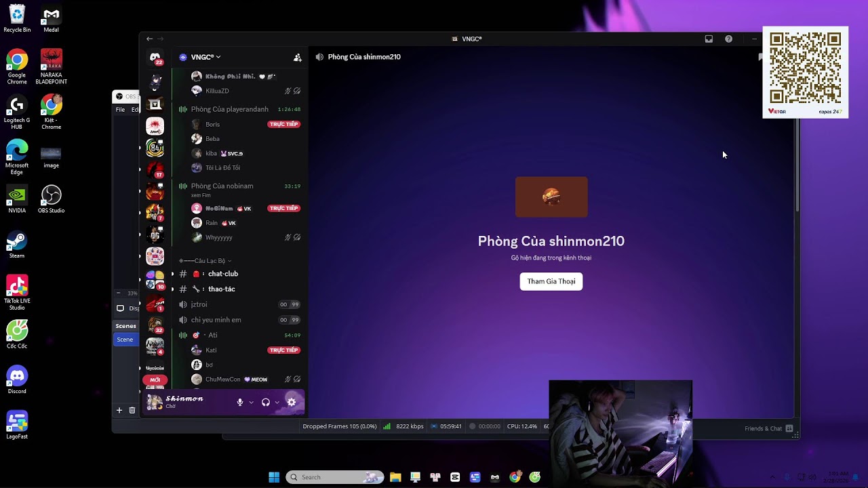Click Shinmon user profile in bottom panel

click(186, 402)
